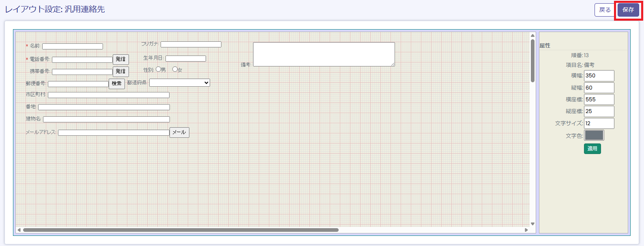
Task: Focus the 文字サイズ font size field
Action: [599, 123]
